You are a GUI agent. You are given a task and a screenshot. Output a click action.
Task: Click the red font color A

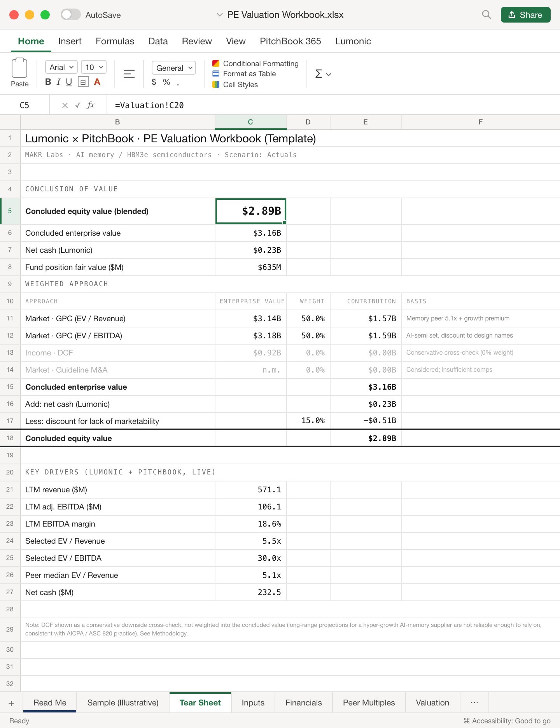[97, 82]
